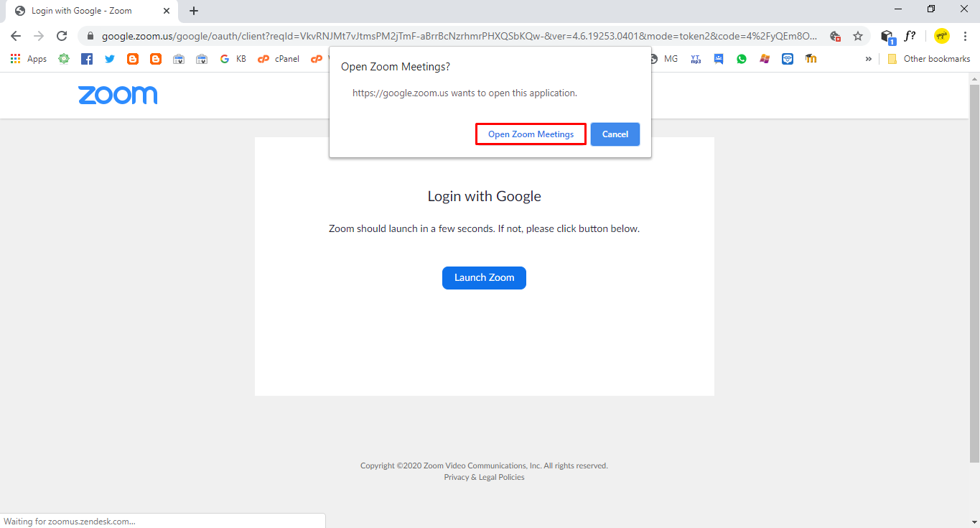This screenshot has width=980, height=528.
Task: Open the Twitter bookmark
Action: tap(110, 59)
